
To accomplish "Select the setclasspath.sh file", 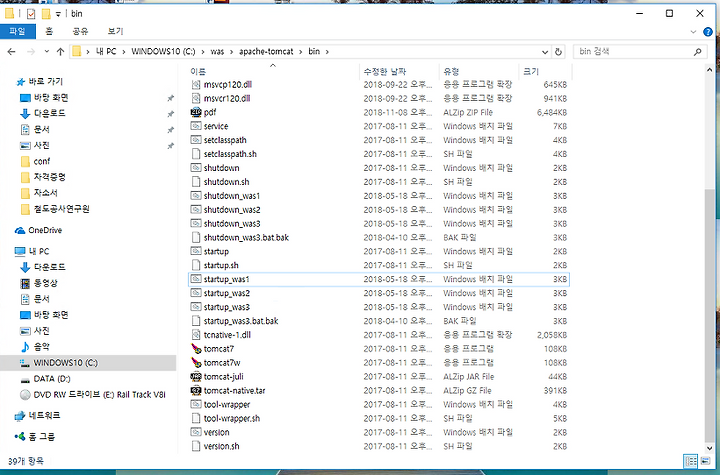I will click(379, 154).
